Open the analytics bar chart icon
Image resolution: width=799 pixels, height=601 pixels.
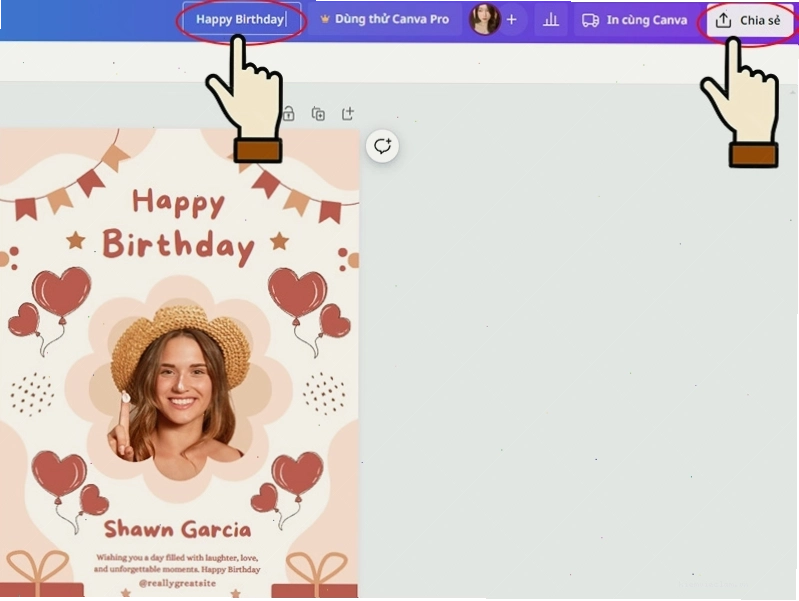coord(551,20)
